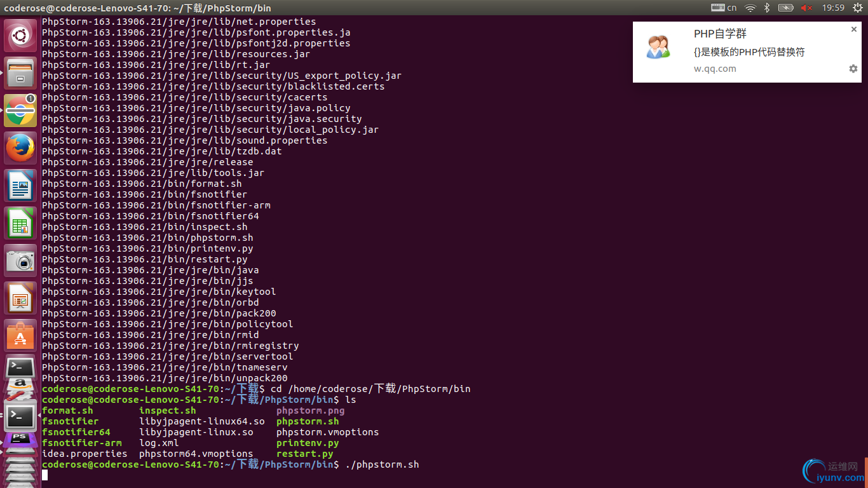Open the system power session menu

point(857,8)
